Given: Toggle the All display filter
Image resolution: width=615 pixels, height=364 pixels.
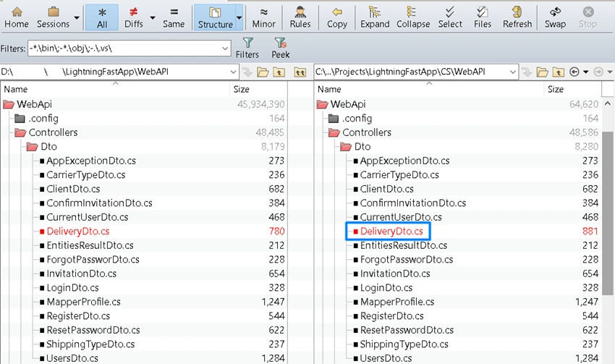Looking at the screenshot, I should coord(102,17).
